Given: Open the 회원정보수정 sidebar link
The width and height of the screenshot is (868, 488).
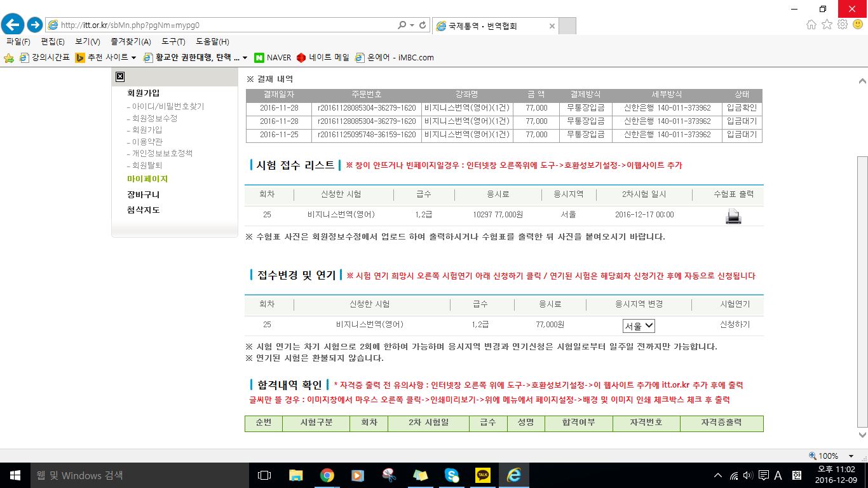Looking at the screenshot, I should point(154,119).
